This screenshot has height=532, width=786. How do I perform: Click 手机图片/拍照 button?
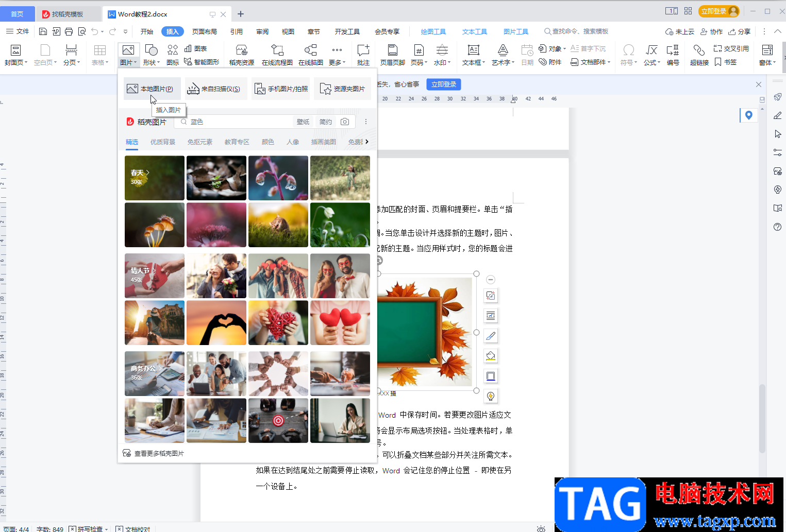[x=280, y=89]
